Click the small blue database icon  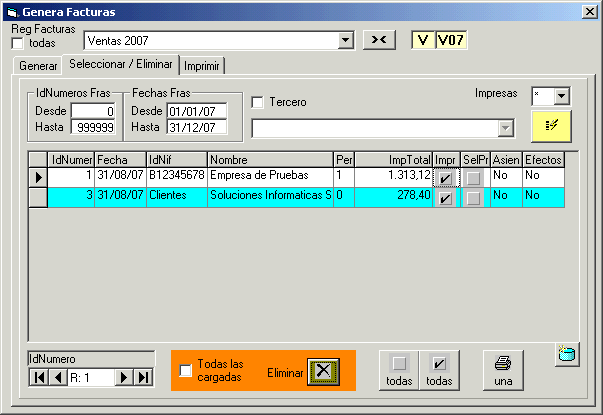point(567,354)
